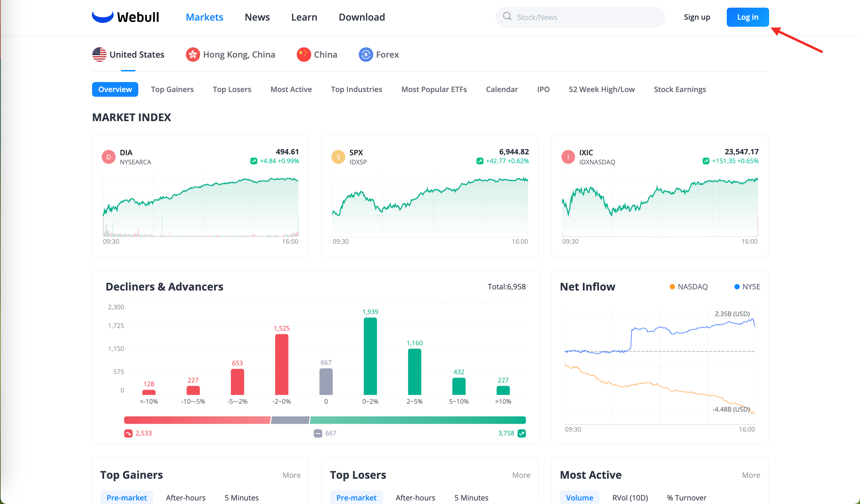The image size is (860, 504).
Task: Click the Sign up link
Action: (696, 17)
